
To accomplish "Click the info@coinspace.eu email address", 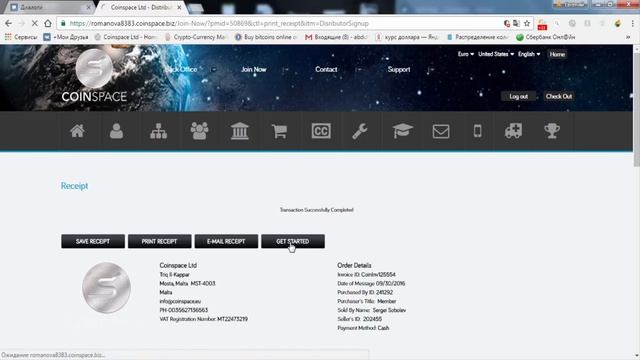I will [180, 301].
